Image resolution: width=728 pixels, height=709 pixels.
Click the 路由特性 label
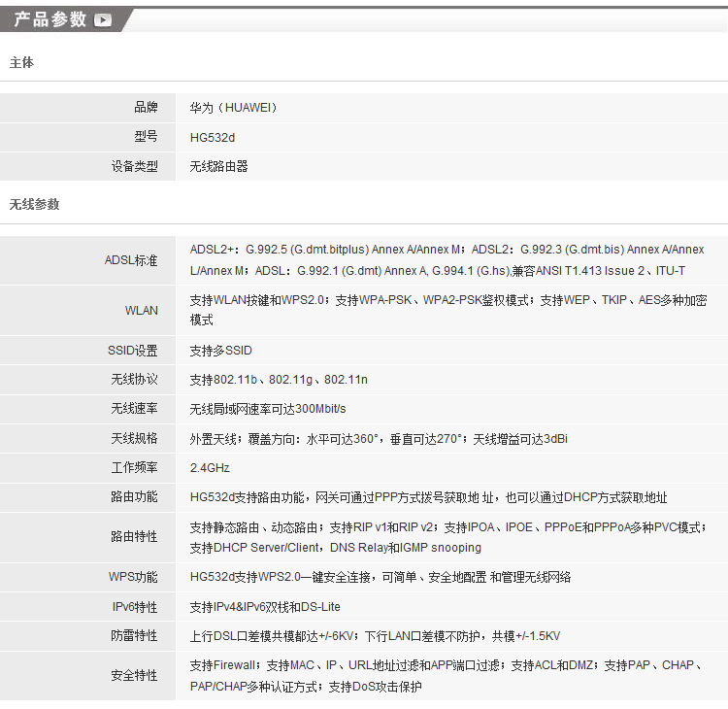tap(134, 537)
